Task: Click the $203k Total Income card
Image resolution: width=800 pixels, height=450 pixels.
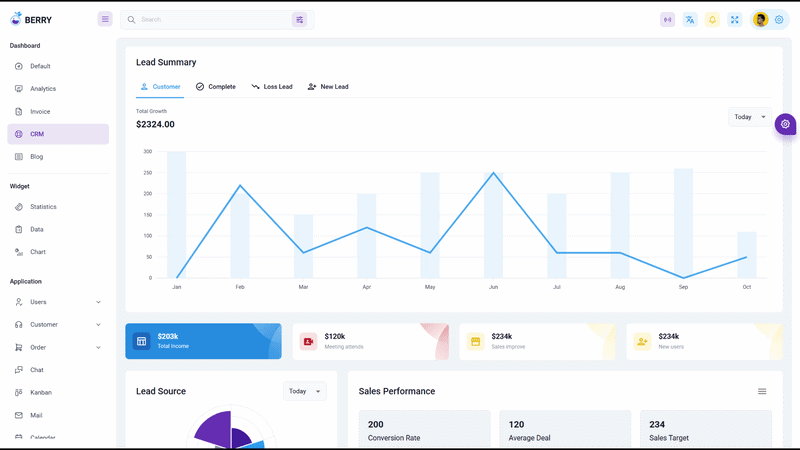Action: (x=204, y=341)
